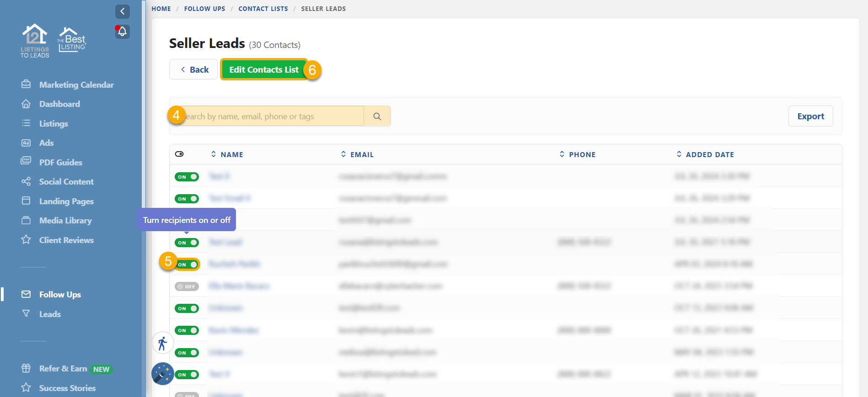Click the Social Content share icon
This screenshot has width=868, height=397.
pos(26,181)
